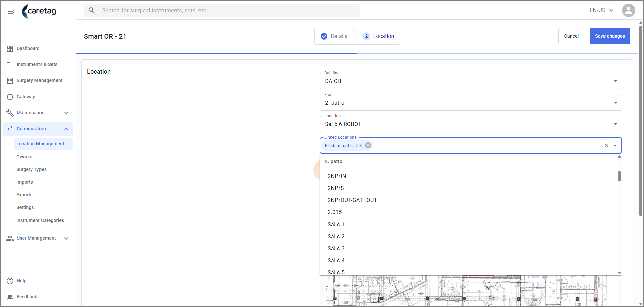Click the dropdown list scrollbar thumb
Image resolution: width=644 pixels, height=307 pixels.
pyautogui.click(x=619, y=176)
